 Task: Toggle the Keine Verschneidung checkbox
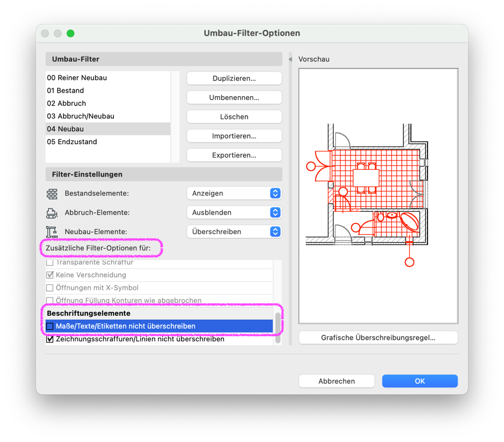(50, 275)
